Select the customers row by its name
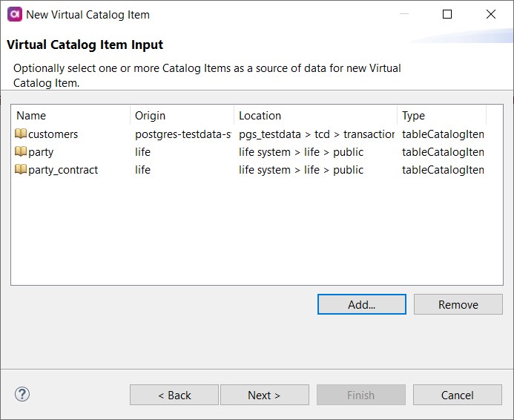Screen dimensions: 514x420 tap(53, 134)
